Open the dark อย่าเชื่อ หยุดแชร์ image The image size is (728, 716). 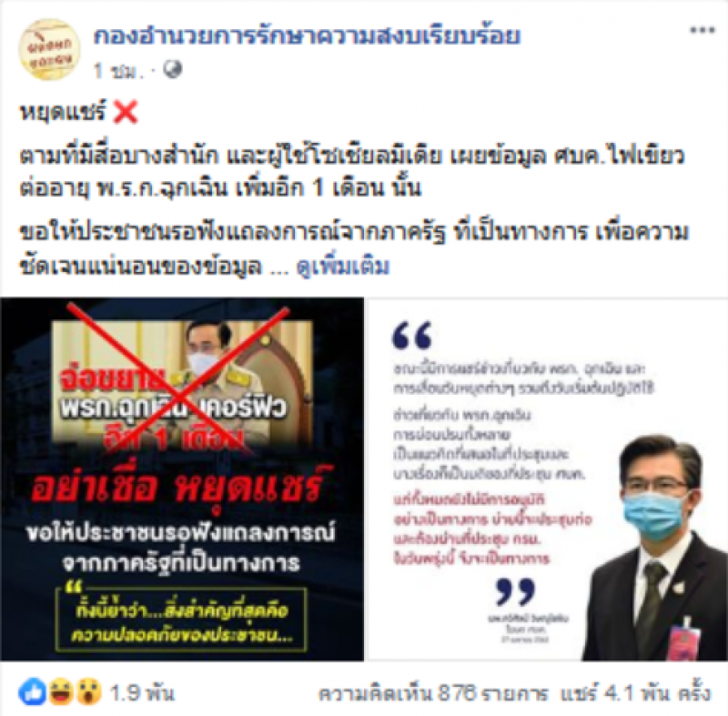click(182, 479)
